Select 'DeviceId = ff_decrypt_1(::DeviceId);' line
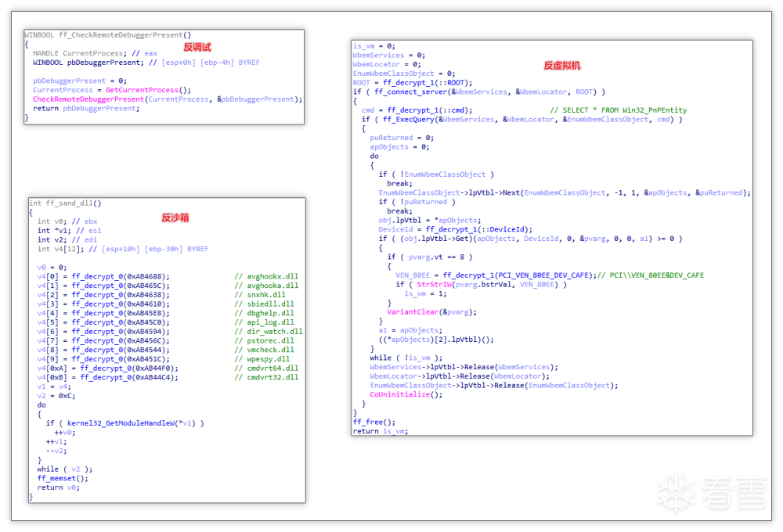783x532 pixels. tap(456, 229)
